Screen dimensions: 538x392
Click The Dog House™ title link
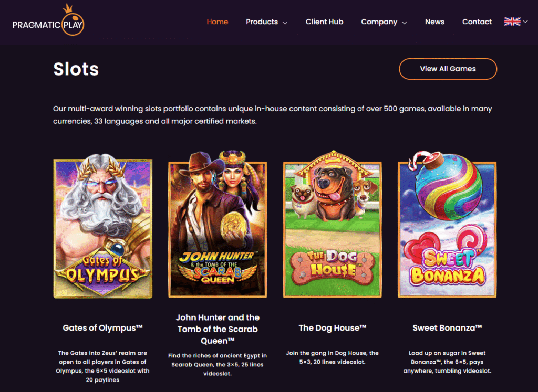[333, 328]
